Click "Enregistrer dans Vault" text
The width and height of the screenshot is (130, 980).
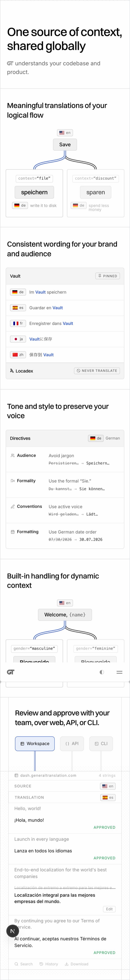(x=51, y=323)
